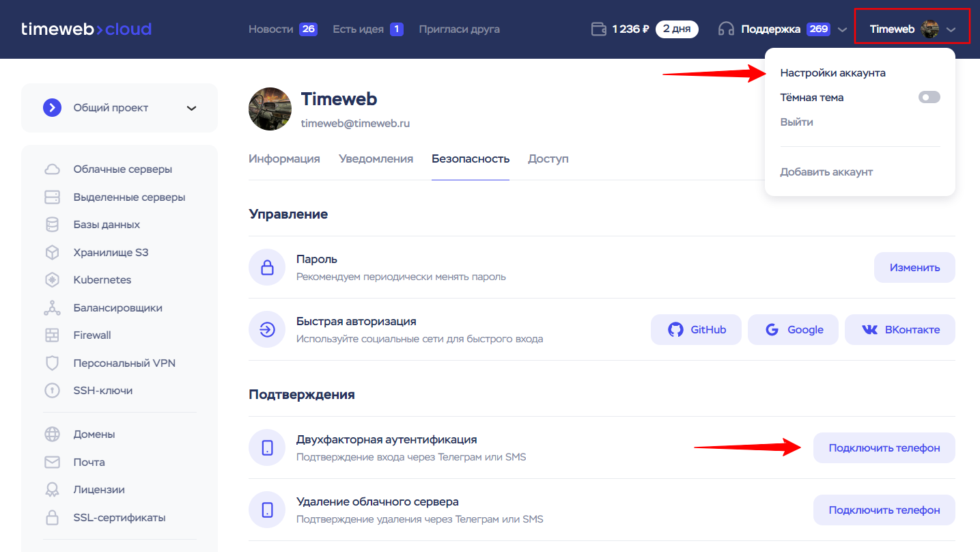Switch to the Уведомления tab

pos(376,159)
